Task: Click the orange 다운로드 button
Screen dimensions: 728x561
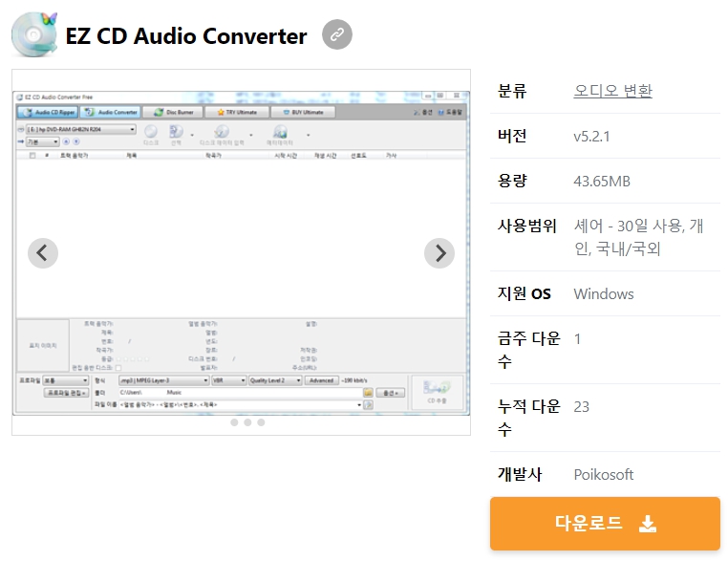Action: point(605,524)
